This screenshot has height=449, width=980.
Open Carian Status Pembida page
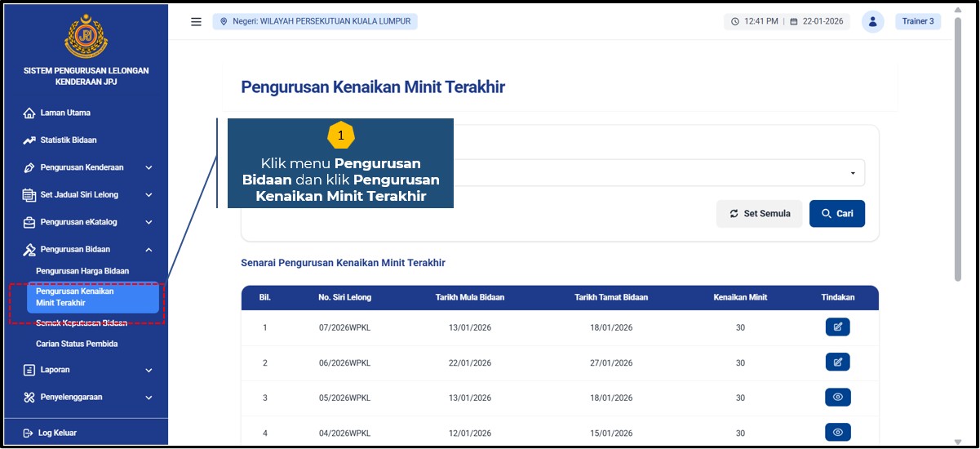[77, 344]
